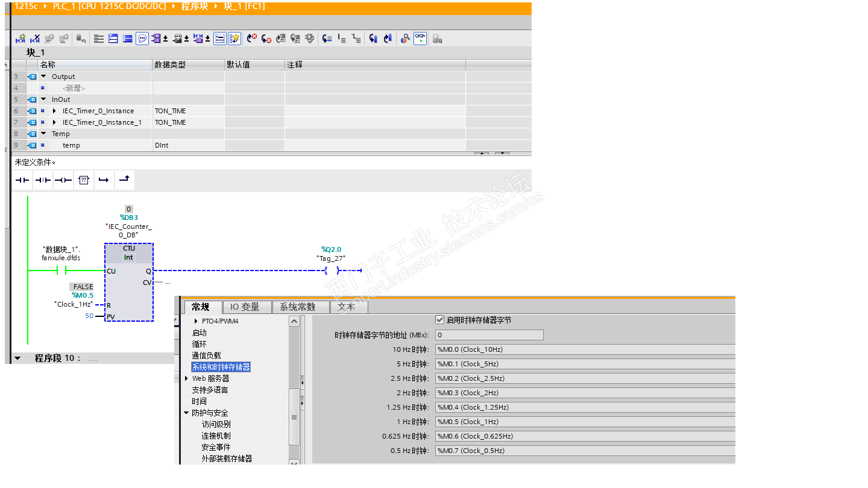Expand the IEC_Timer_0_Instance_1 row

click(54, 122)
